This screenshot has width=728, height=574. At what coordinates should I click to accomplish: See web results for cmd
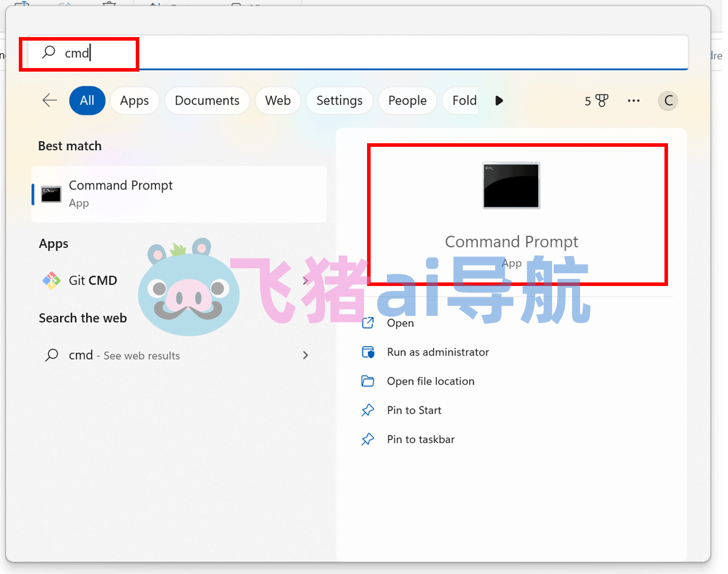(124, 355)
